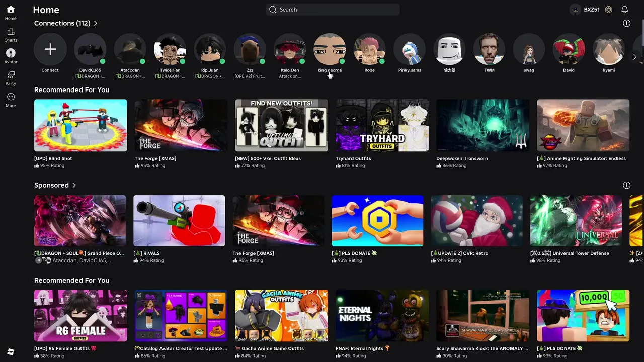Open the Tryhard Outfits thumbnail
Viewport: 644px width, 362px height.
point(382,125)
